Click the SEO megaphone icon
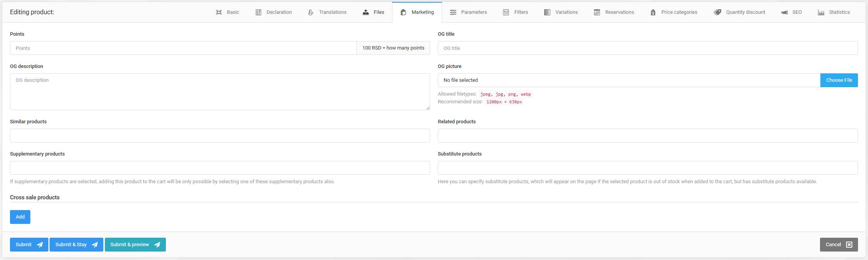 [x=784, y=12]
